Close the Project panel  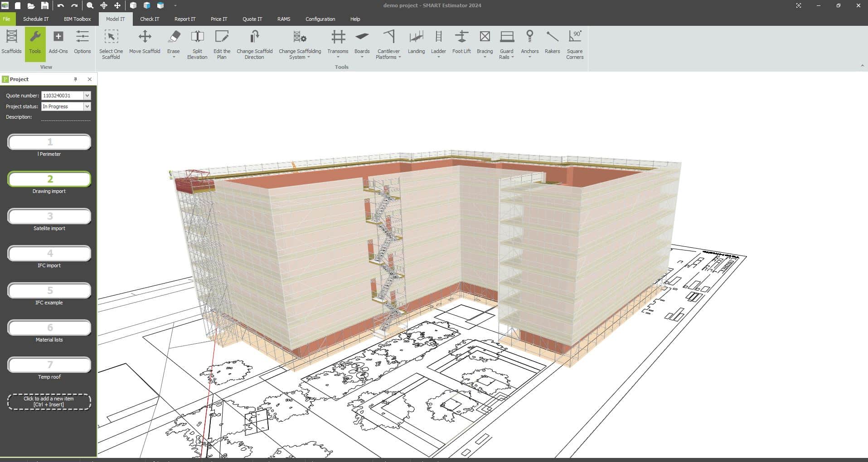point(90,79)
